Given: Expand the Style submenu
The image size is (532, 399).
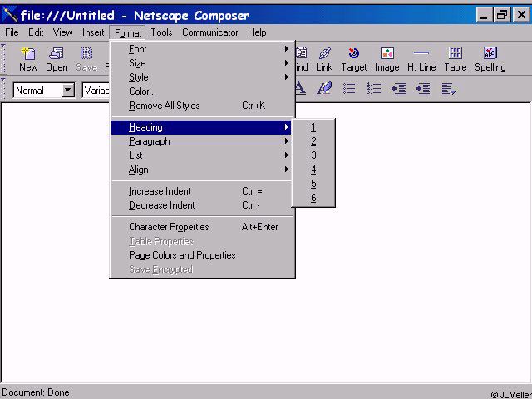Looking at the screenshot, I should coord(201,77).
